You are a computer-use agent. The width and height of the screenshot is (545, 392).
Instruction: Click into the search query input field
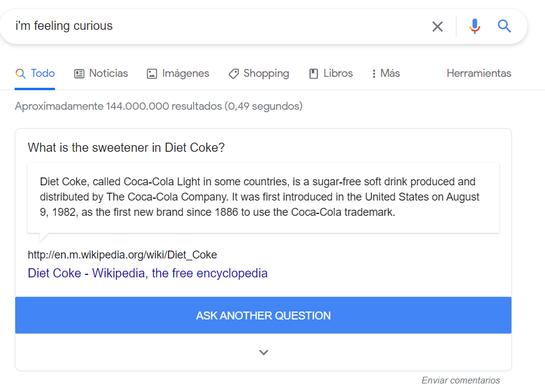pos(214,26)
